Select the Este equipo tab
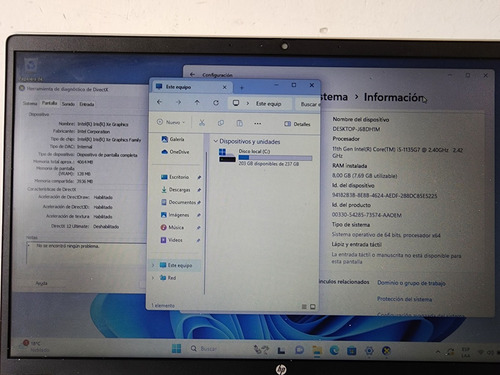The image size is (500, 375). [192, 87]
